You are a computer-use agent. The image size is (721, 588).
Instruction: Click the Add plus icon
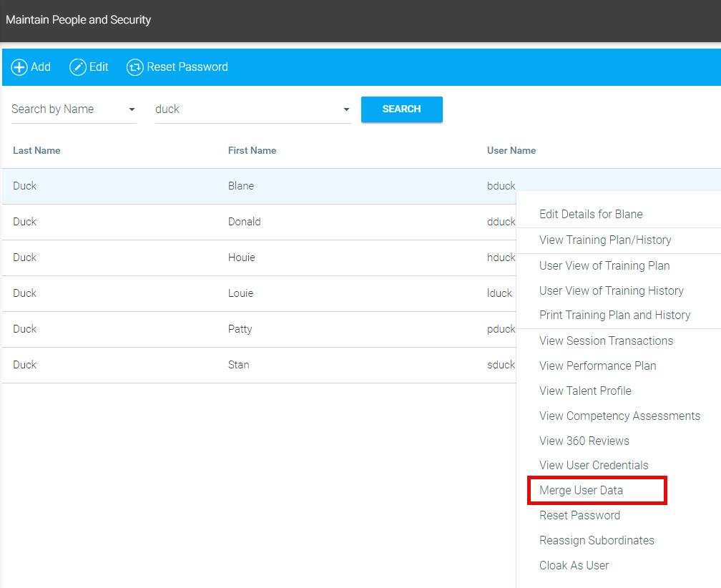19,67
